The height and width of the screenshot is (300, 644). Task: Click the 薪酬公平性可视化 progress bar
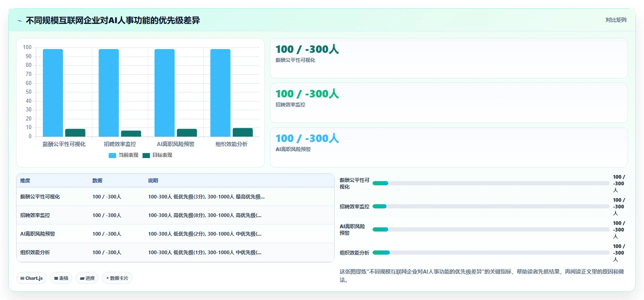[x=491, y=183]
